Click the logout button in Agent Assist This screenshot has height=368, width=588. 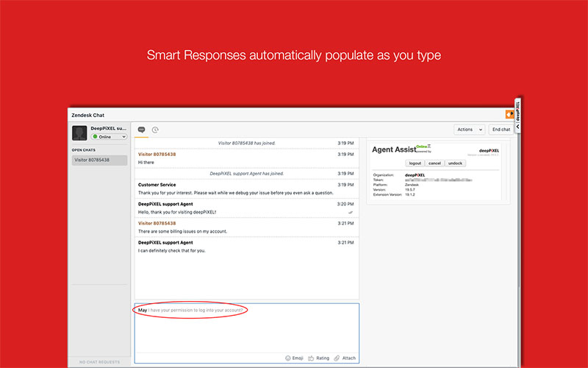pos(415,163)
